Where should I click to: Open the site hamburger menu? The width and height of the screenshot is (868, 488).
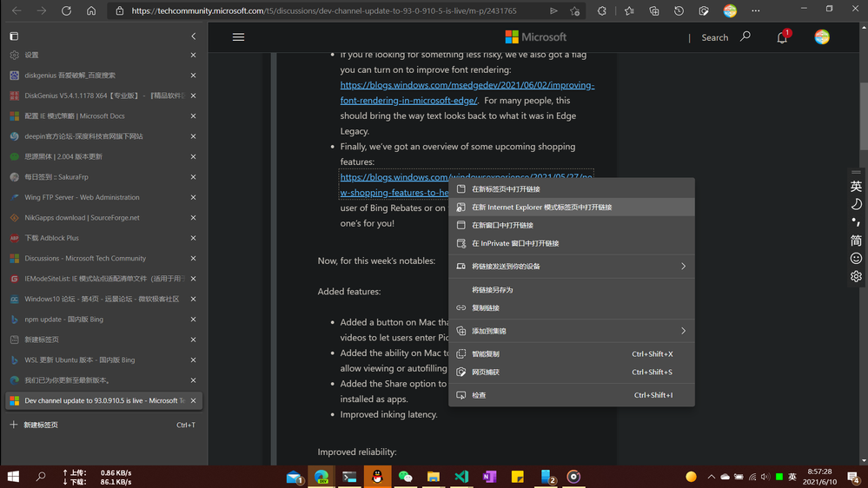click(x=239, y=37)
